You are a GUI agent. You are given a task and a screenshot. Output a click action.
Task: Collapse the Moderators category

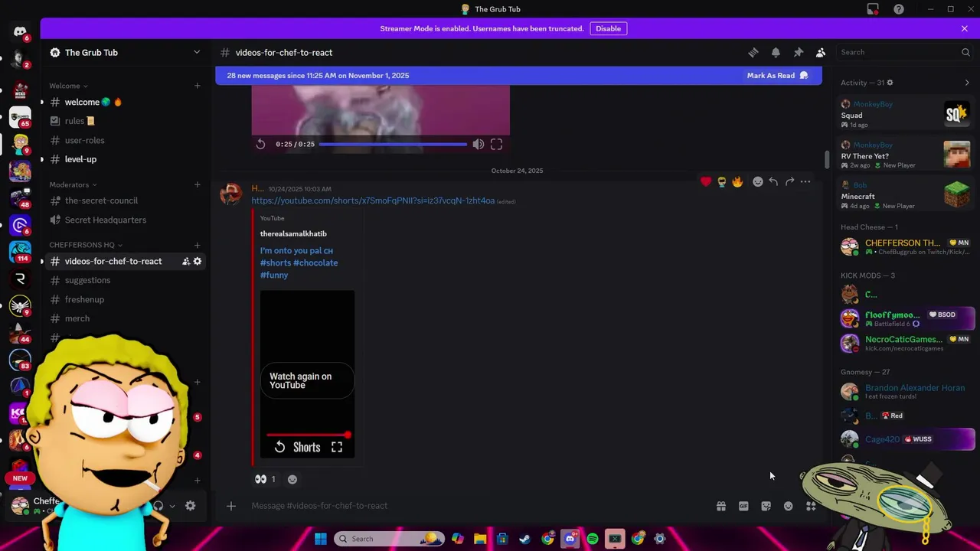tap(73, 184)
